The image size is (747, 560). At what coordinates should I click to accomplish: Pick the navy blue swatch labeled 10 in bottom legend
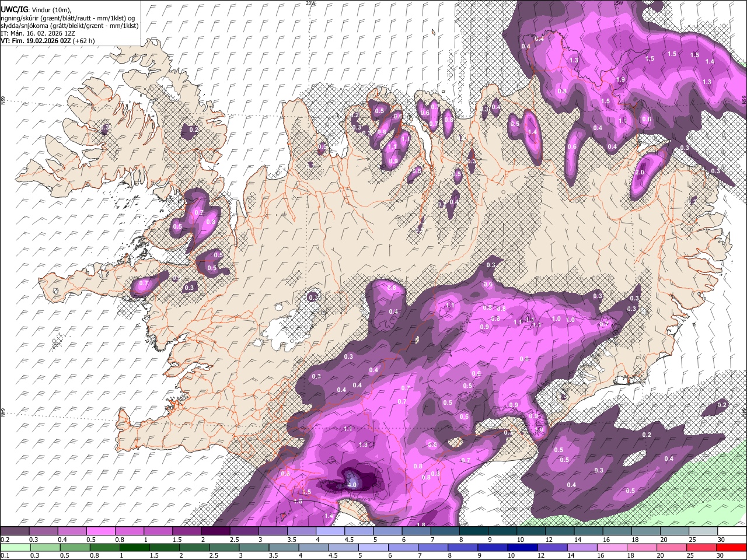(x=522, y=547)
